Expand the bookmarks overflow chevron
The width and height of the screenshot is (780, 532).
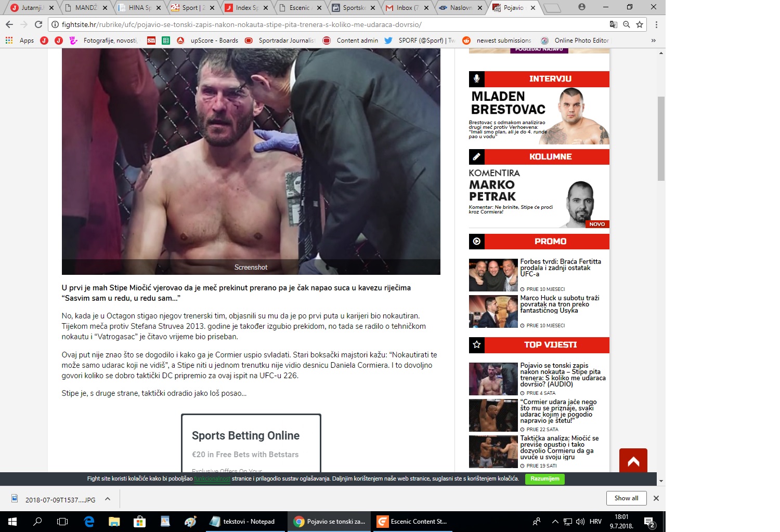654,40
